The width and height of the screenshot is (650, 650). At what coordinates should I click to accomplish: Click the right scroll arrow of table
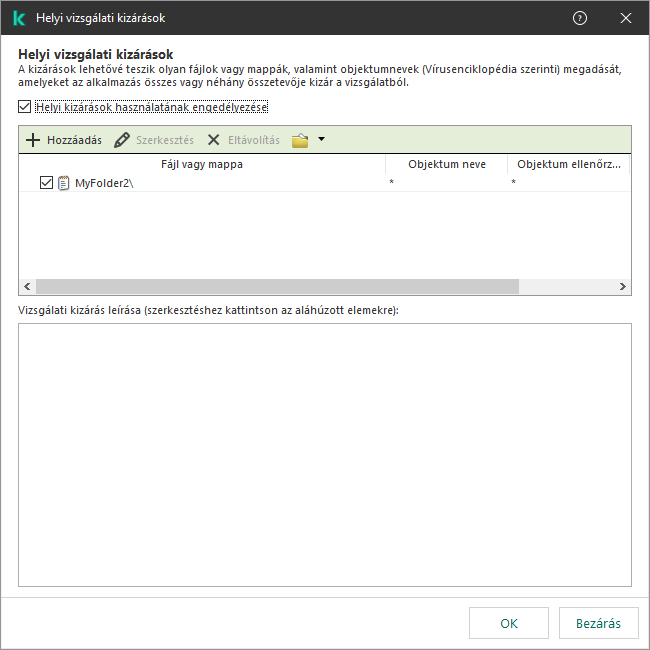tap(622, 286)
